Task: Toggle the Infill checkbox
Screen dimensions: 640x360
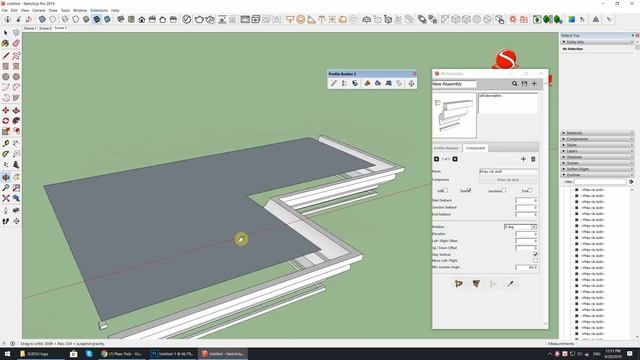Action: pyautogui.click(x=445, y=191)
